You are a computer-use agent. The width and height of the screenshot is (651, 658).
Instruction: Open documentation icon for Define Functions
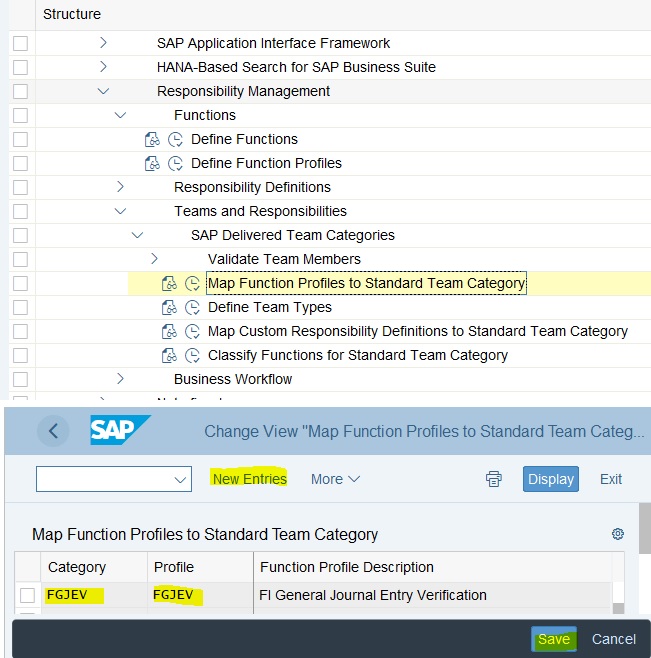point(152,139)
